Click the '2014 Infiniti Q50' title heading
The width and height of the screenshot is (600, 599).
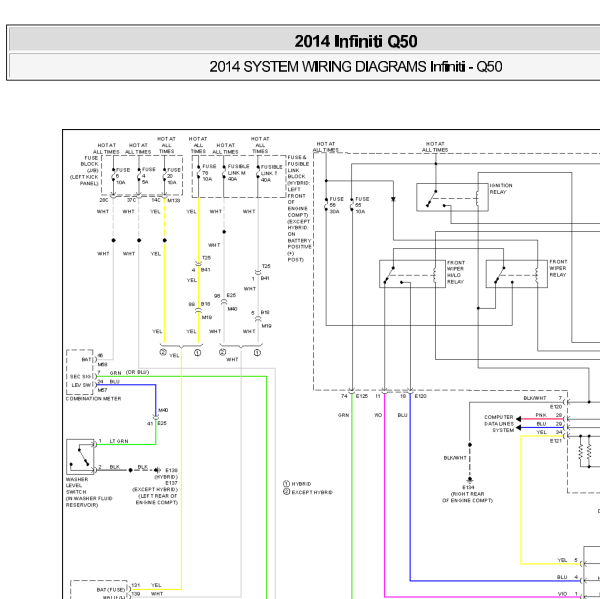pos(355,41)
